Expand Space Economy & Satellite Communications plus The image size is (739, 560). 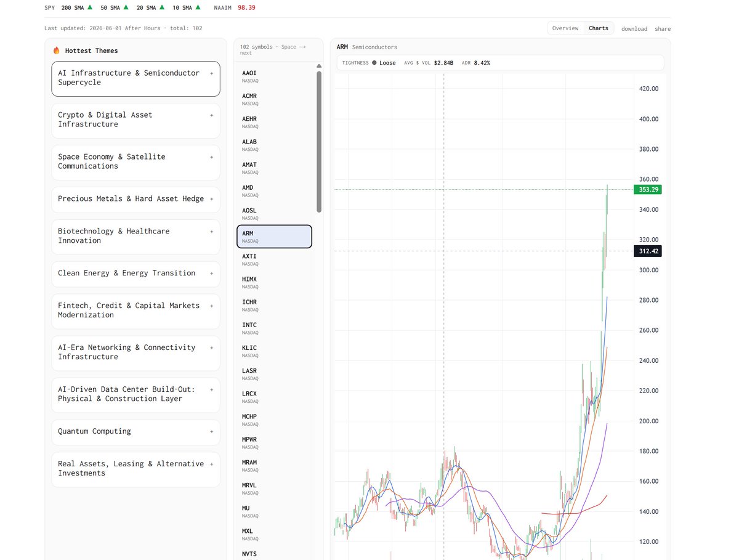212,156
